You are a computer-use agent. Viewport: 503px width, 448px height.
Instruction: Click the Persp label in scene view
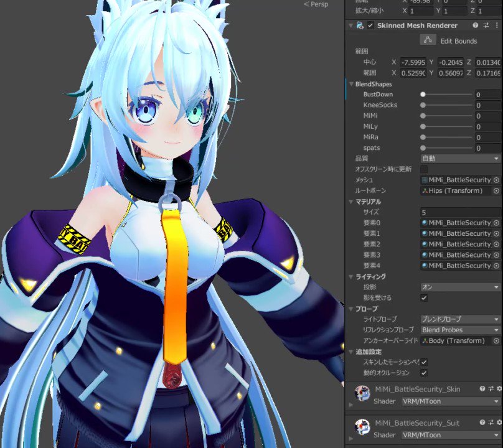pos(319,4)
